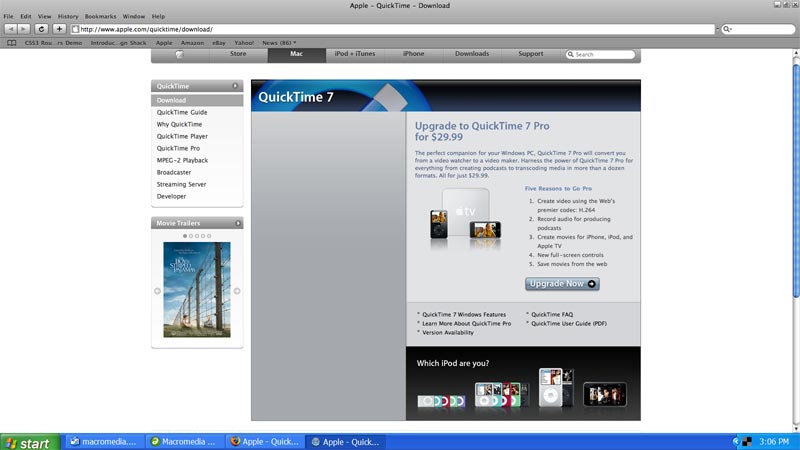Open the News (86) bookmarks dropdown
This screenshot has width=800, height=450.
(x=279, y=43)
